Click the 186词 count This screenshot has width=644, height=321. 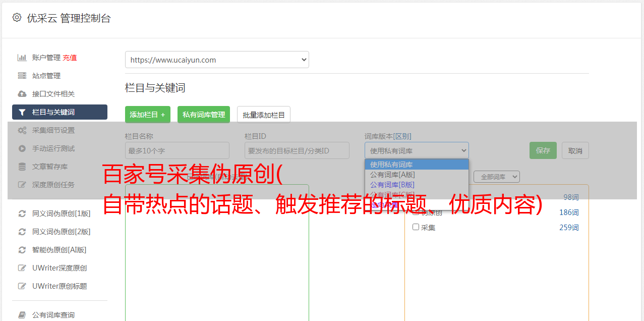[x=569, y=212]
